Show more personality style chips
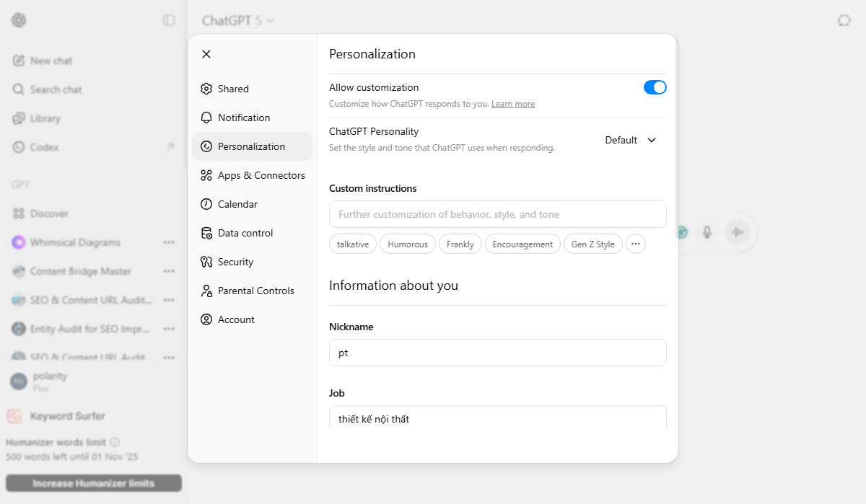 (x=635, y=244)
